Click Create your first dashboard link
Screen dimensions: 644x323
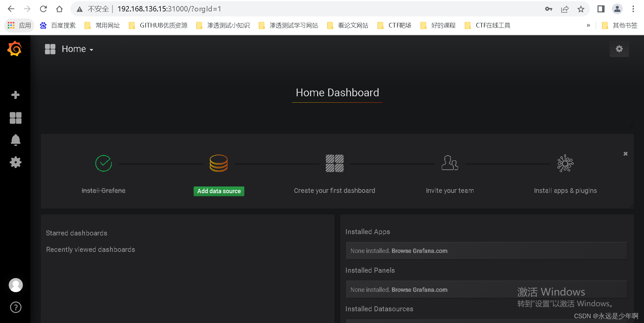coord(335,191)
